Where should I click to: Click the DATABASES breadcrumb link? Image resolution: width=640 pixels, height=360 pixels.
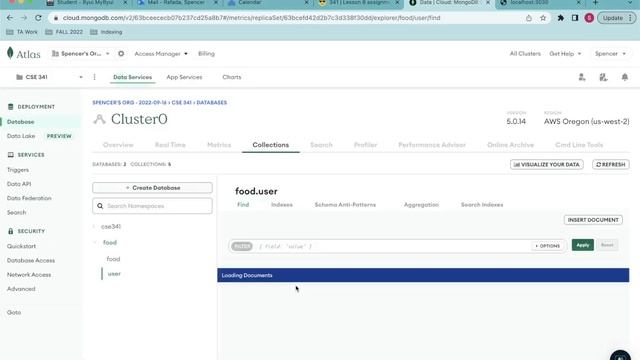[x=211, y=102]
